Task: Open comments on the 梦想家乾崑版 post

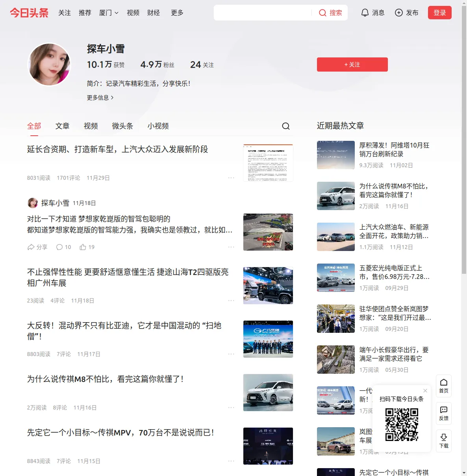Action: pos(64,247)
